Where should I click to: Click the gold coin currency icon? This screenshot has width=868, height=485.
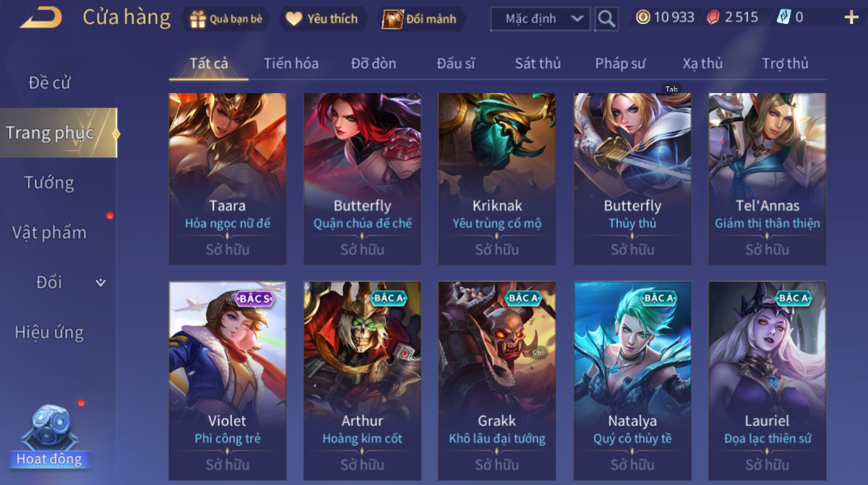[x=643, y=17]
